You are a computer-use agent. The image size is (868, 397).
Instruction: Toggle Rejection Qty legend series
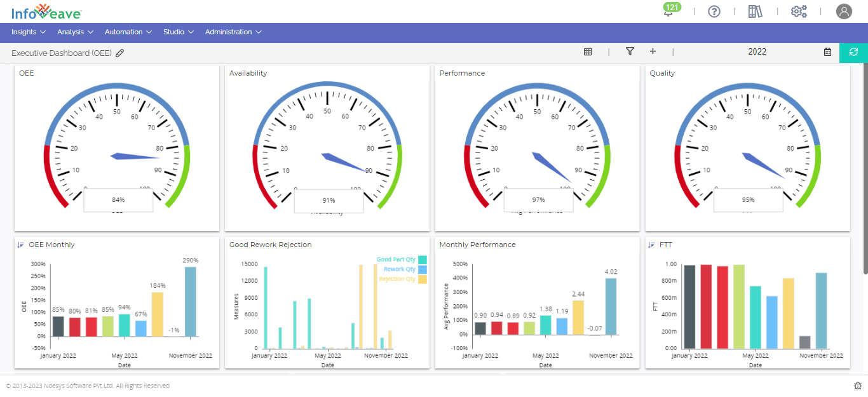click(x=403, y=279)
